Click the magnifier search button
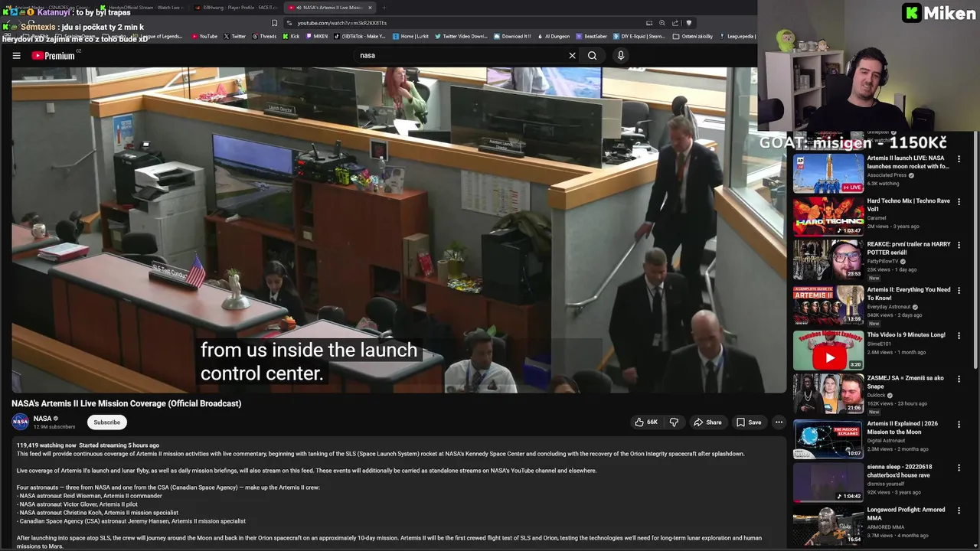This screenshot has width=980, height=551. coord(592,55)
